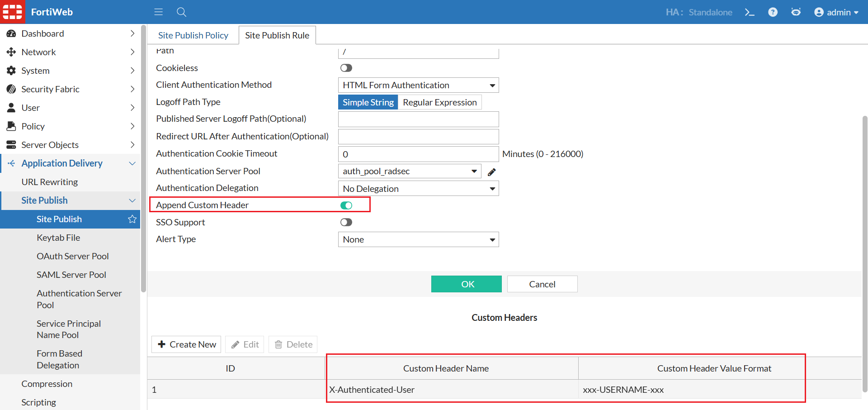Enable the SSO Support switch
This screenshot has width=868, height=410.
coord(346,222)
